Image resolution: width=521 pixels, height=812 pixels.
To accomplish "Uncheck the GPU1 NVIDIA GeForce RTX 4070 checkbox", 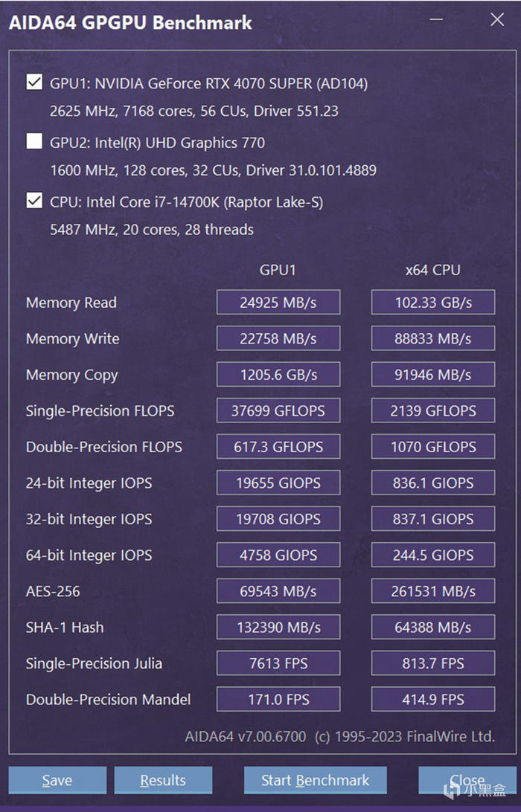I will click(34, 82).
